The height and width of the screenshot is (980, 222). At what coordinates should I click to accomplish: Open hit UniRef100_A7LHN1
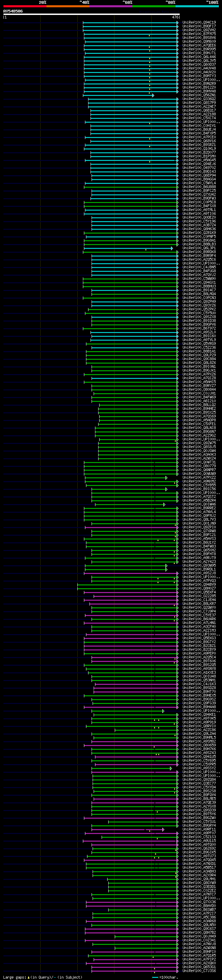pyautogui.click(x=199, y=623)
